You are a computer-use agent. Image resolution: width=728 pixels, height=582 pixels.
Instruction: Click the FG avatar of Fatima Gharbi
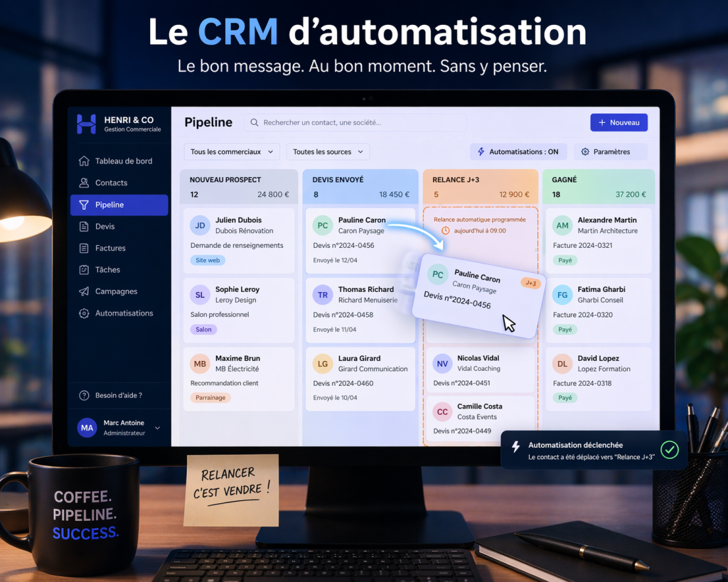click(x=562, y=295)
